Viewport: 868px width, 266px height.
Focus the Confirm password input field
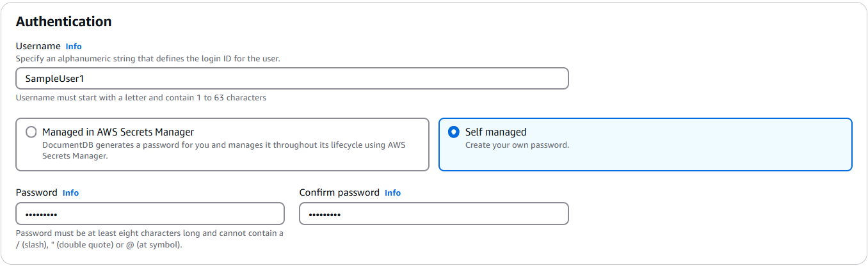coord(433,214)
